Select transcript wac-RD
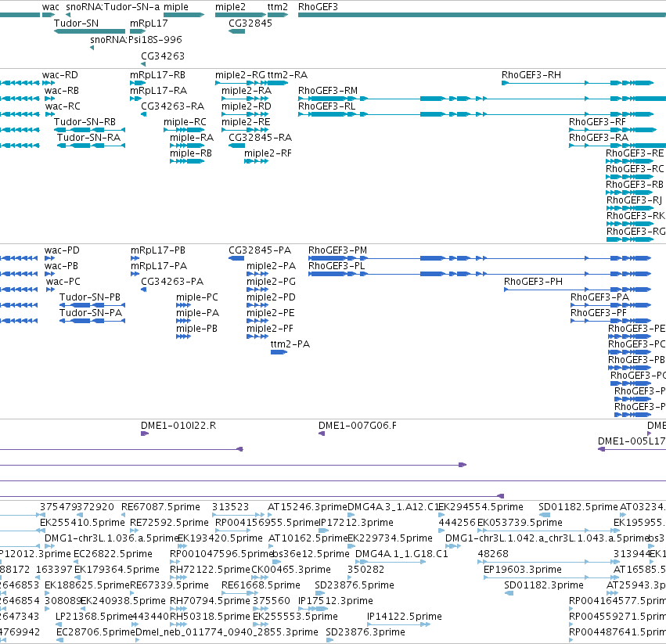 point(49,83)
